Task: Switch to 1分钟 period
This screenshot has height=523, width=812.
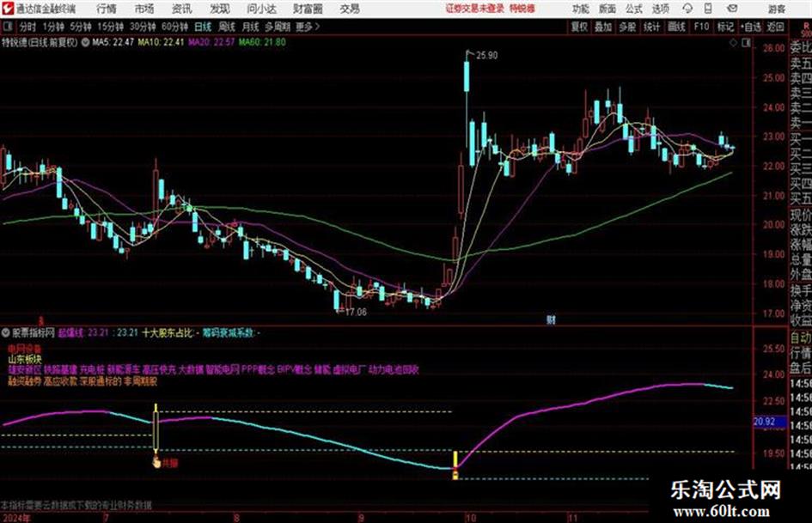Action: click(x=52, y=27)
